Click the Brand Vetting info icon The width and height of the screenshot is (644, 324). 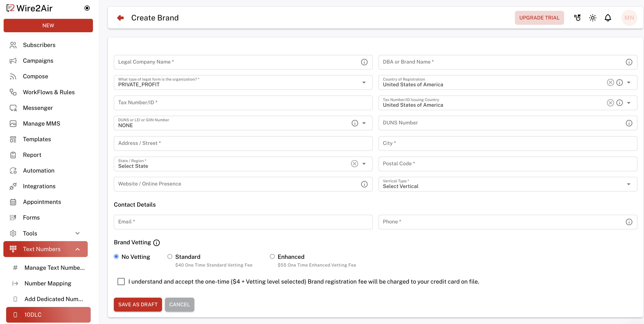157,242
